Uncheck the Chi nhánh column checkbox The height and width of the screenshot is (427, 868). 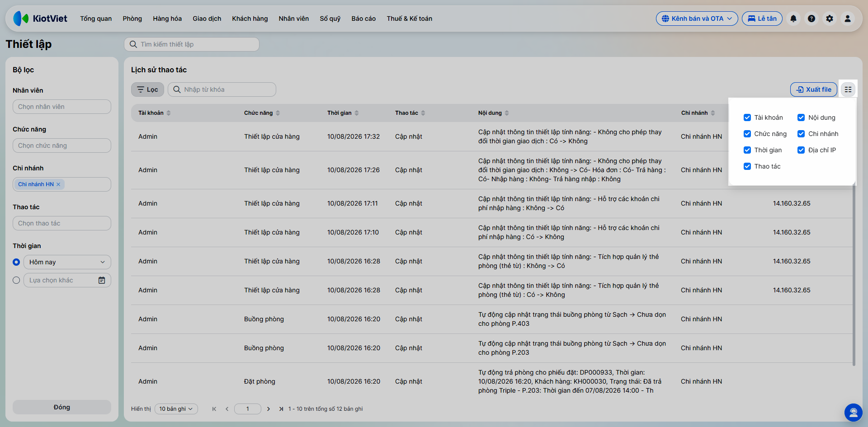801,134
